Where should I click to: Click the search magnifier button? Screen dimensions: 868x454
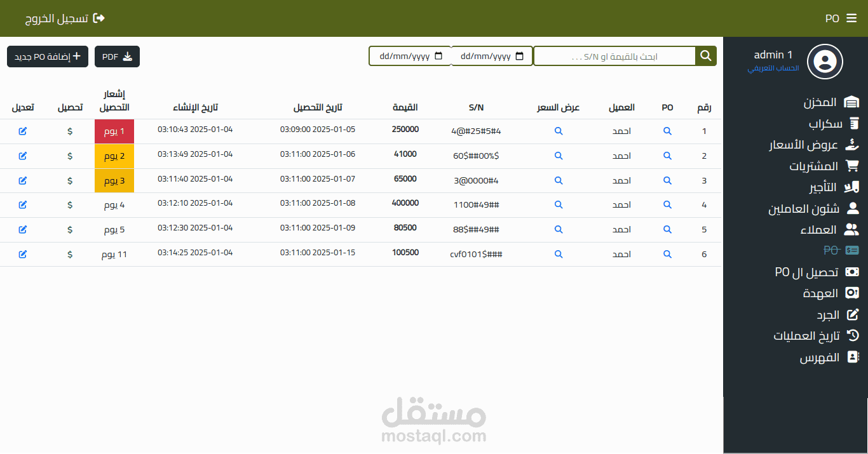pos(705,55)
